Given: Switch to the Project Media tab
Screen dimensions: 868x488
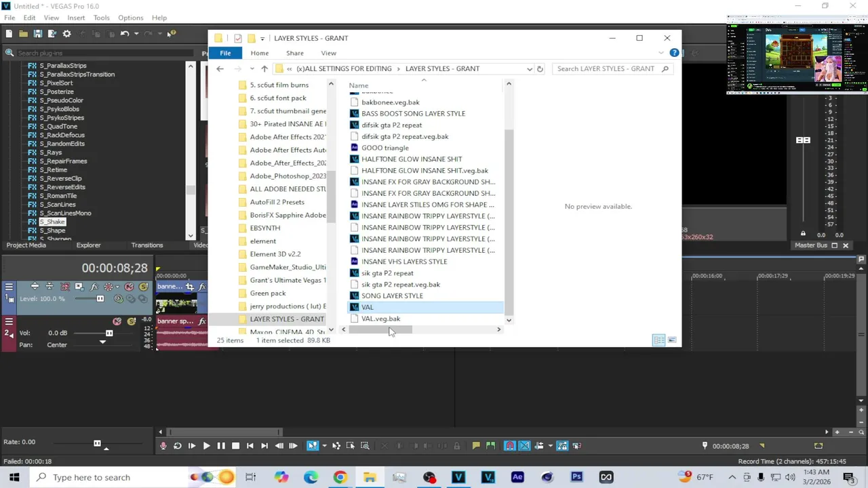Looking at the screenshot, I should 26,245.
